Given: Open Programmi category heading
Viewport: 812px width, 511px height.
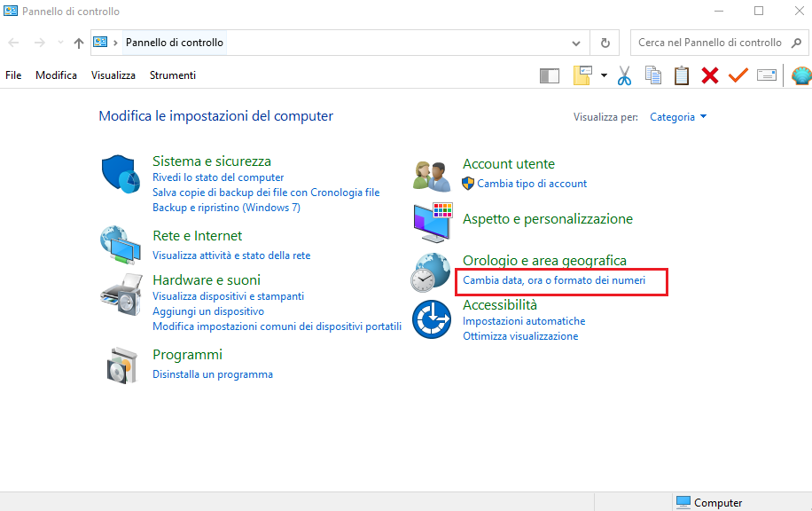Looking at the screenshot, I should click(187, 355).
